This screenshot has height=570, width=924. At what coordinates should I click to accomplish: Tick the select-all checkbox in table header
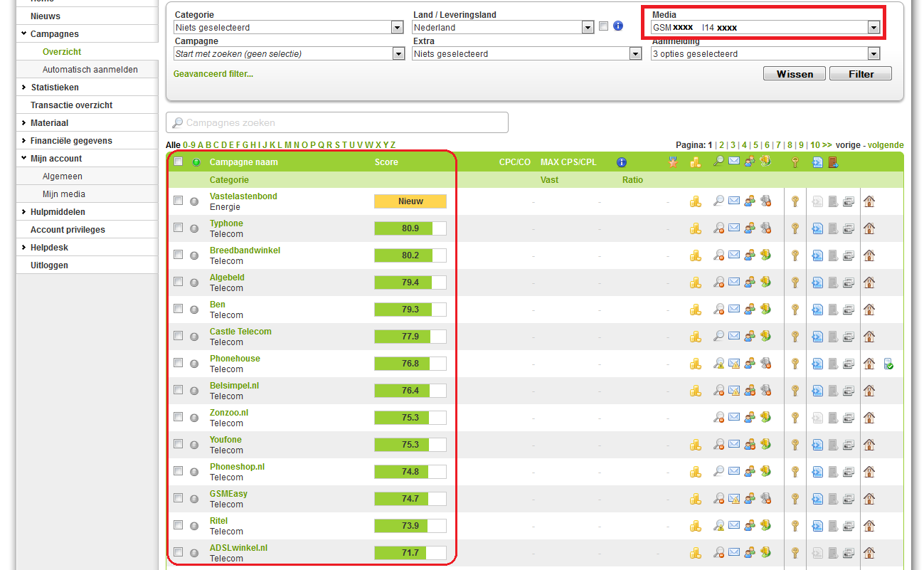(x=178, y=162)
